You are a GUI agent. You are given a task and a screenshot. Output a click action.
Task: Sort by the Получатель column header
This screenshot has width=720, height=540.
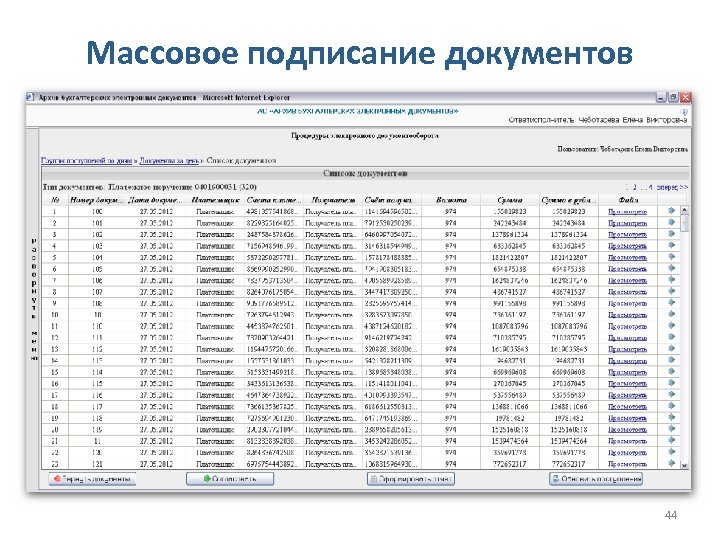tap(333, 200)
